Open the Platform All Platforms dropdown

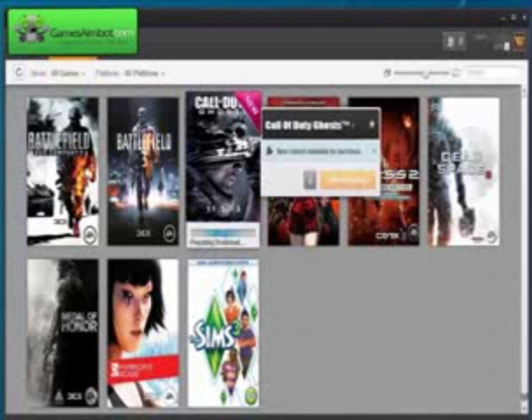coord(130,73)
